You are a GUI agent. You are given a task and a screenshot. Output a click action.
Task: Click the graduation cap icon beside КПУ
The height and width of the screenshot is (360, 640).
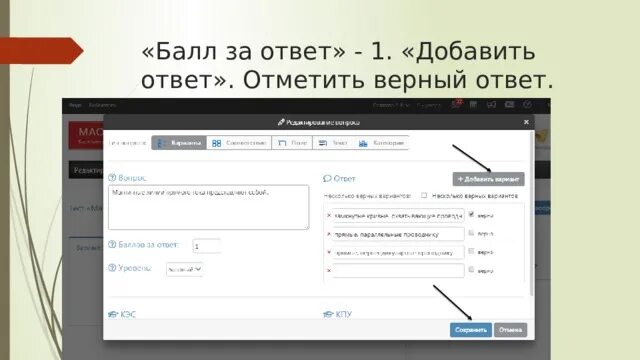tap(328, 314)
